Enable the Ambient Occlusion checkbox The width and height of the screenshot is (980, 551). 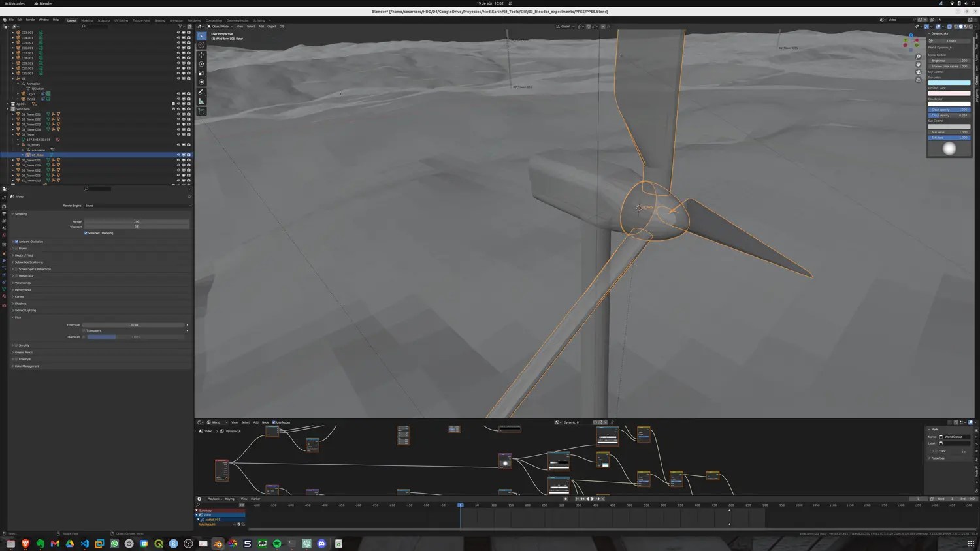16,241
